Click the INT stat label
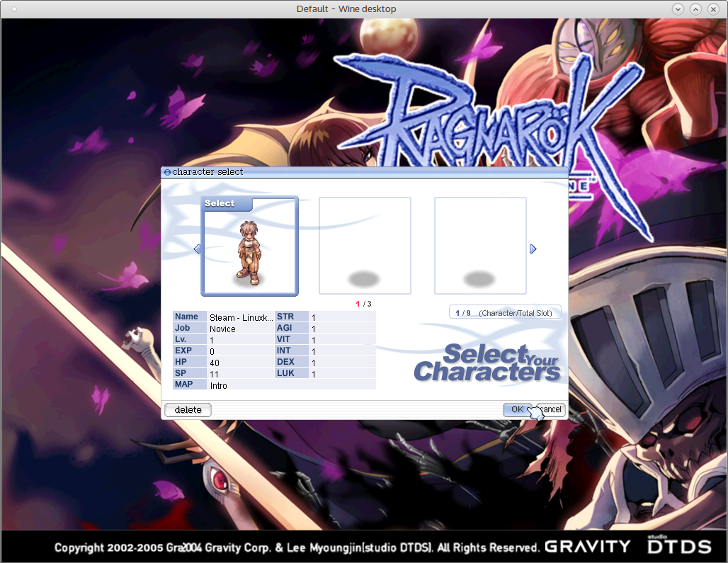The image size is (728, 563). [x=291, y=351]
